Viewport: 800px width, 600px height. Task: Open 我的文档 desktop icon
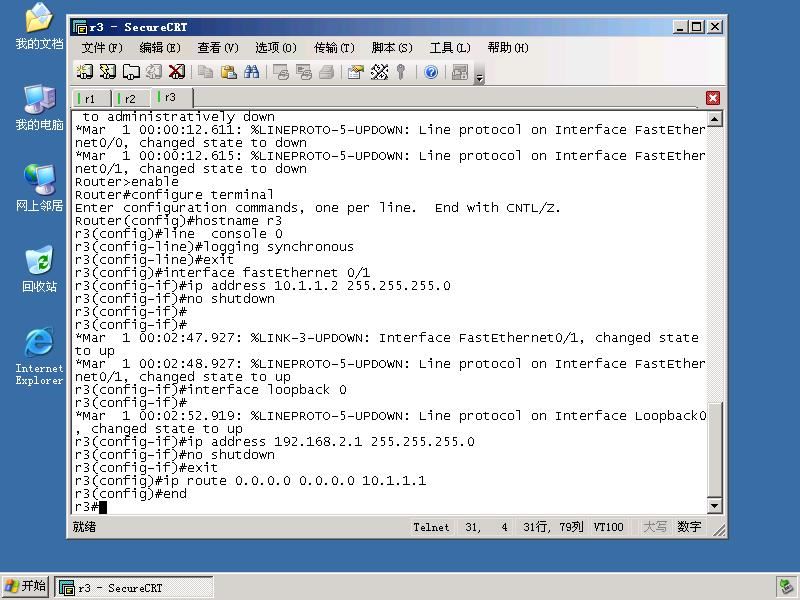(39, 27)
